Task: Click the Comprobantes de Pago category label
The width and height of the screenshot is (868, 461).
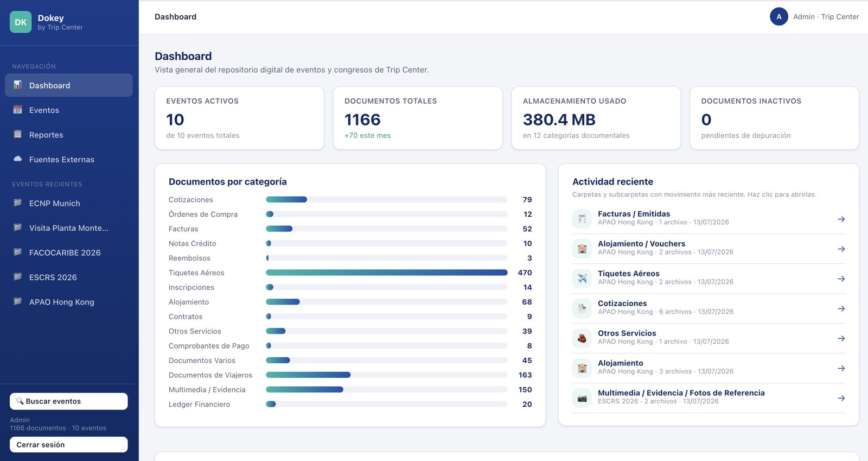Action: point(209,346)
